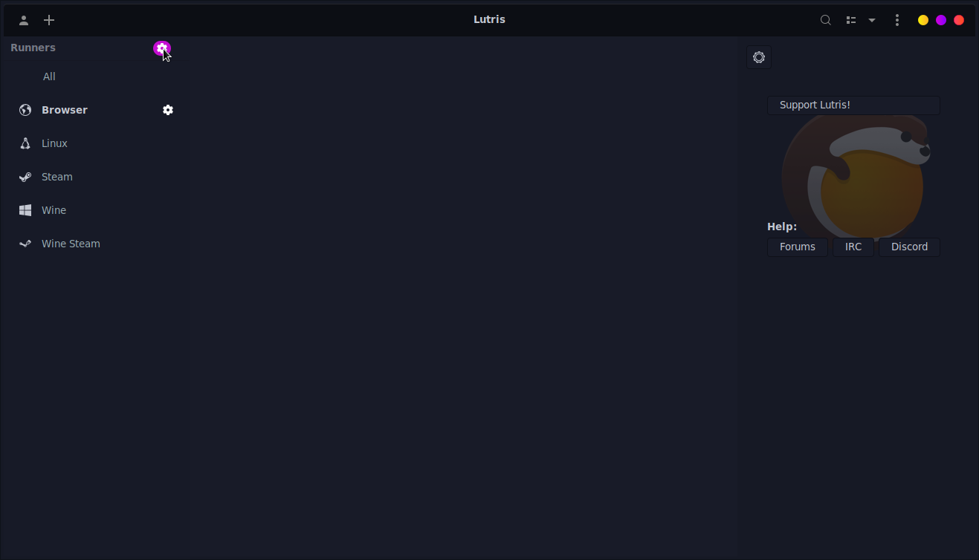Click the gear icon beside Runners heading

[x=162, y=48]
